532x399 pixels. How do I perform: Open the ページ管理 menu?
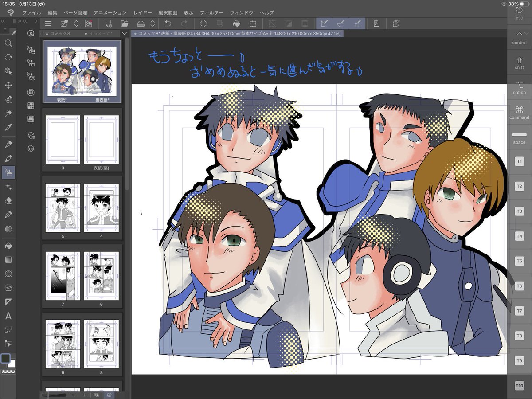(75, 13)
